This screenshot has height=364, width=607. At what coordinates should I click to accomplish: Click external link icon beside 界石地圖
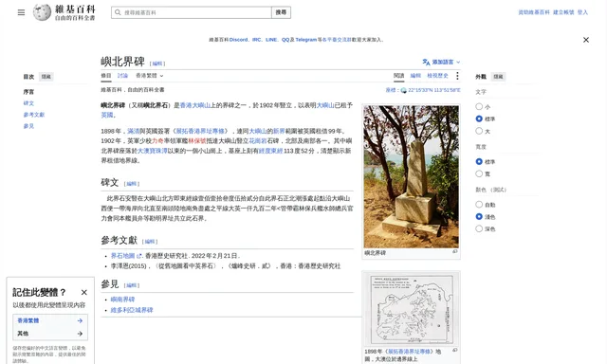pos(138,256)
